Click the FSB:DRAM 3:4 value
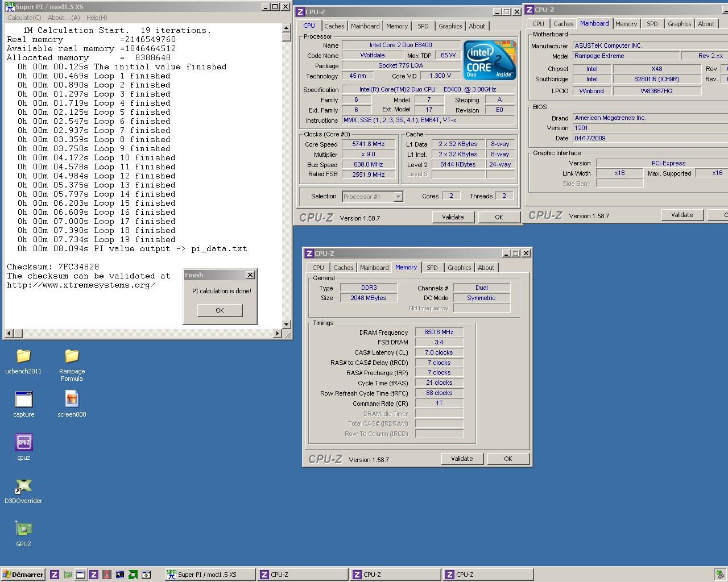The height and width of the screenshot is (582, 728). pyautogui.click(x=439, y=342)
